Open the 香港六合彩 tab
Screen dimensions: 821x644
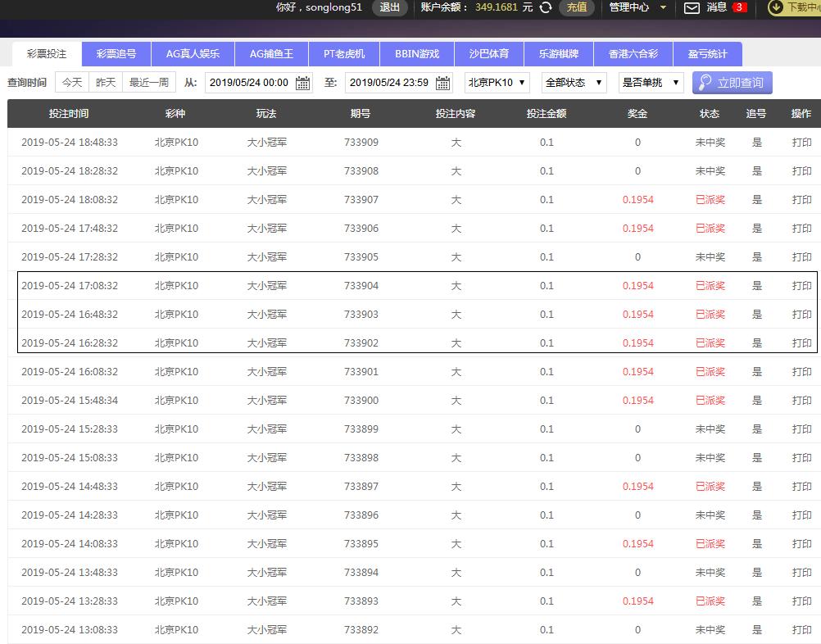click(633, 54)
